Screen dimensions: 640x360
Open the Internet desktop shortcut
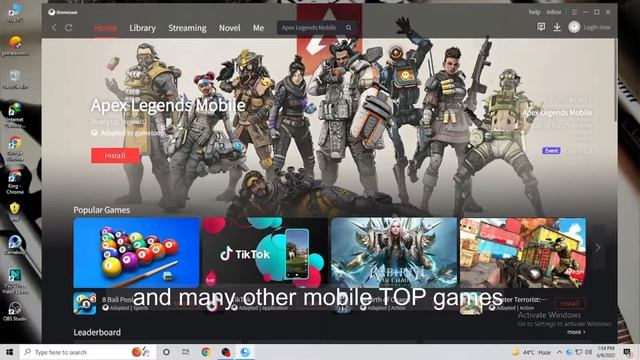[x=15, y=115]
